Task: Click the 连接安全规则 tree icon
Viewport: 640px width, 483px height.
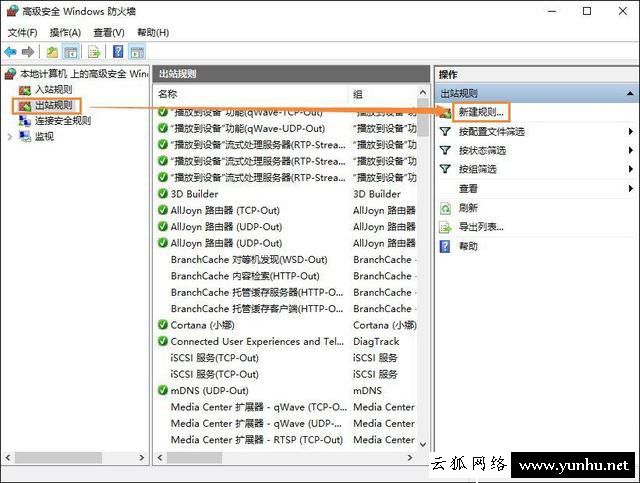Action: [x=25, y=121]
